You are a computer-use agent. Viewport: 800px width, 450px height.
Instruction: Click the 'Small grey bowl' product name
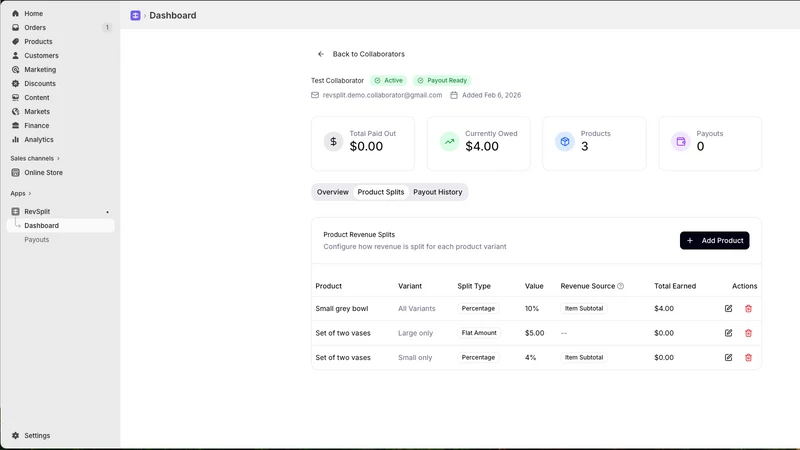341,309
